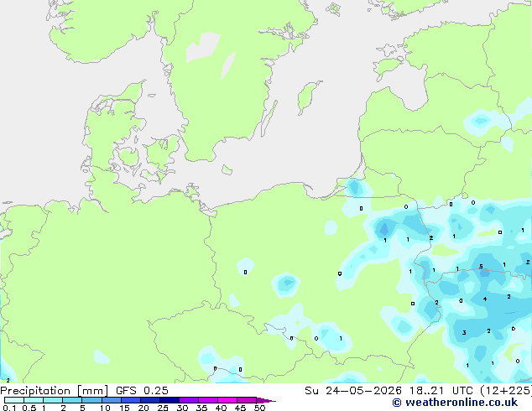Click the legend label '0.1'
532x411 pixels.
tap(9, 408)
